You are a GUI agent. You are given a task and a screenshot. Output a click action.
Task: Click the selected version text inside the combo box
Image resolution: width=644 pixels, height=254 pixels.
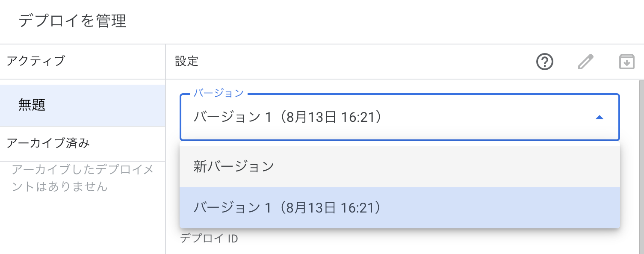tap(287, 118)
